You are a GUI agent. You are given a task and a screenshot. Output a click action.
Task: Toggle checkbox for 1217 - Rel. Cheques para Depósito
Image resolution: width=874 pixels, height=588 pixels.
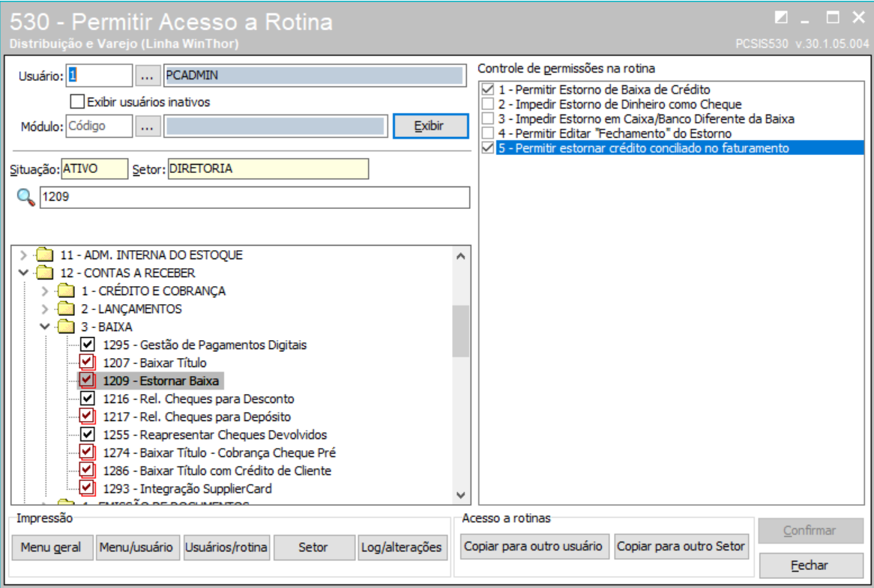(x=87, y=416)
